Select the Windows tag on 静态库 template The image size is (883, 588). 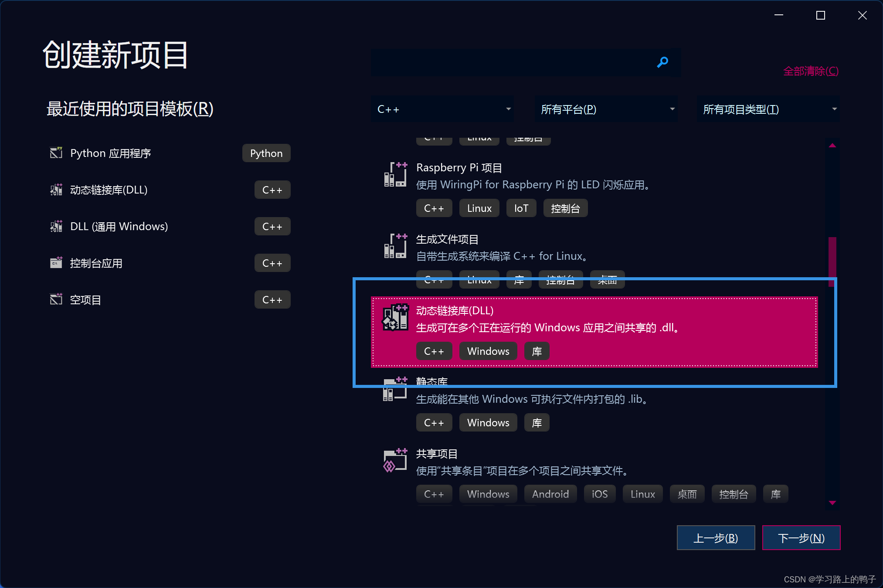pos(488,422)
